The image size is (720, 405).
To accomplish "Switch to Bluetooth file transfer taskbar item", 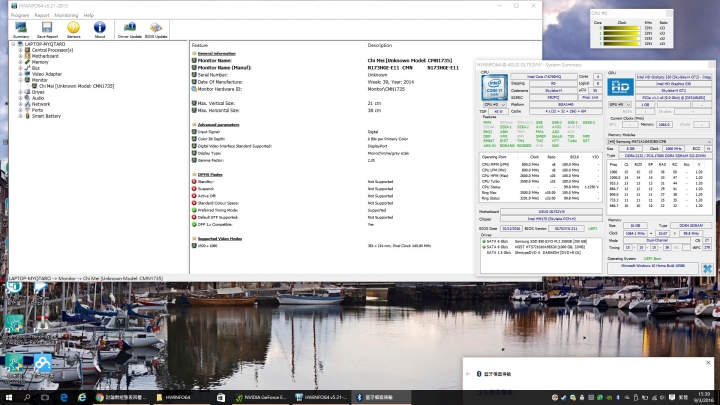I will click(x=381, y=397).
